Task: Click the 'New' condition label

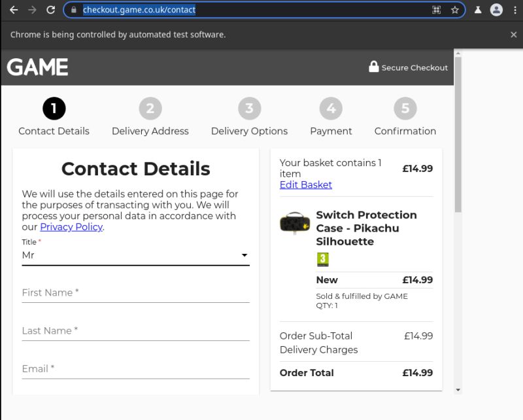Action: pos(327,280)
